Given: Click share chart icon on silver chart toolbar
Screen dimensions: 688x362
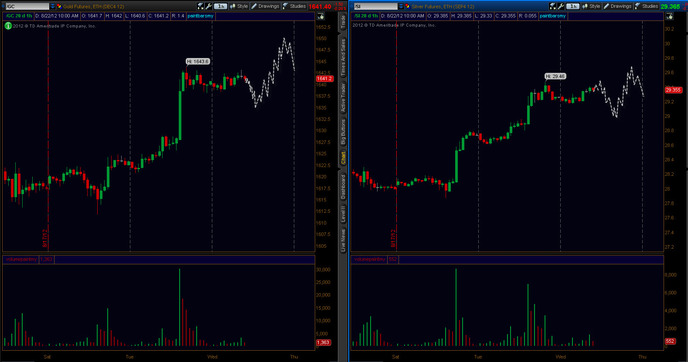Looking at the screenshot, I should tap(553, 6).
